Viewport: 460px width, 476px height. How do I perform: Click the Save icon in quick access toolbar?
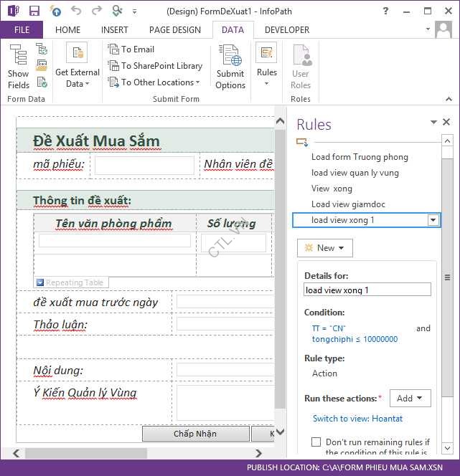tap(34, 11)
